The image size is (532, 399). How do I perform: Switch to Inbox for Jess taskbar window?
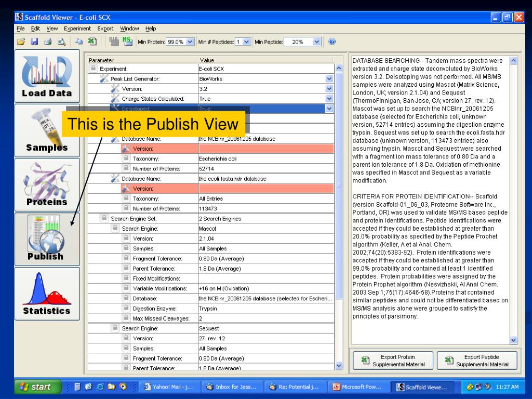[232, 387]
